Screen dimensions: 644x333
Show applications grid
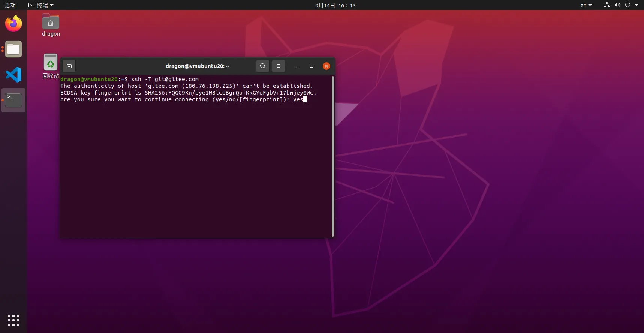[13, 320]
